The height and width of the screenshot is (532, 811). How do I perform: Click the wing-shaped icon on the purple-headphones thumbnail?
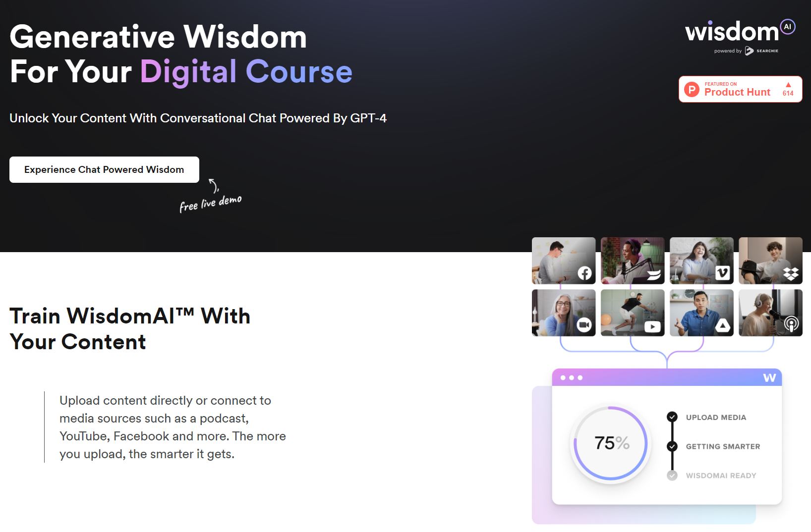[x=653, y=274]
